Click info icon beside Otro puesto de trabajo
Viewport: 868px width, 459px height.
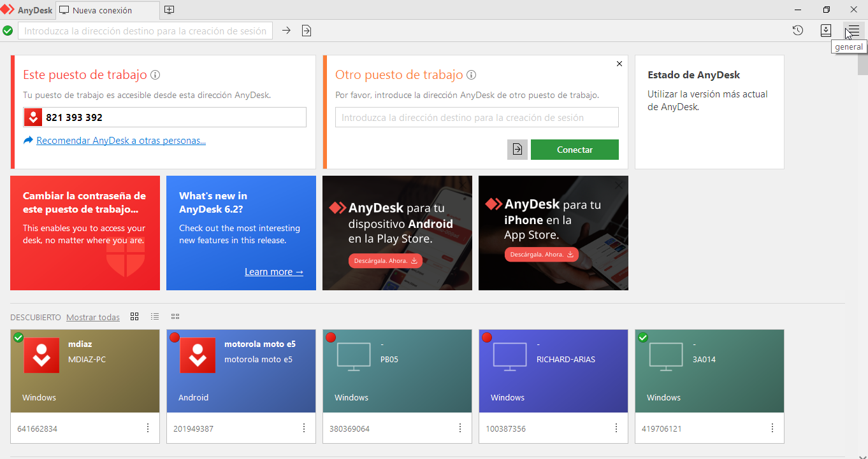(x=471, y=75)
